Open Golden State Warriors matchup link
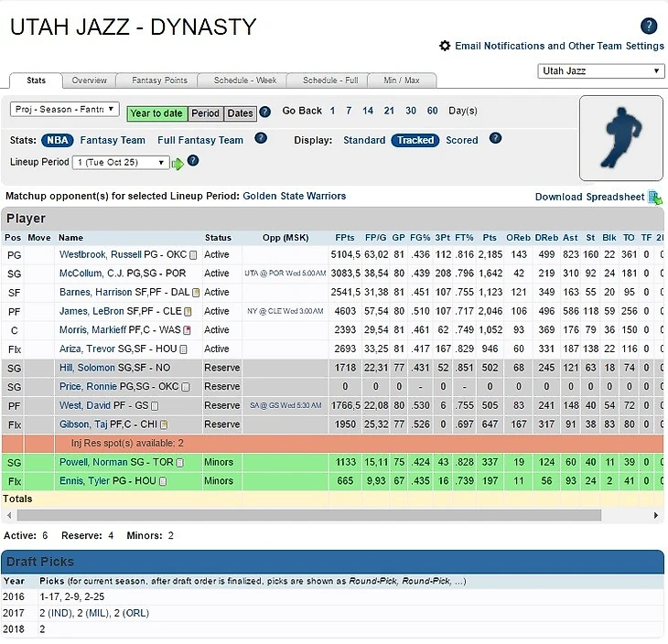Viewport: 668px width, 644px height. click(x=295, y=196)
